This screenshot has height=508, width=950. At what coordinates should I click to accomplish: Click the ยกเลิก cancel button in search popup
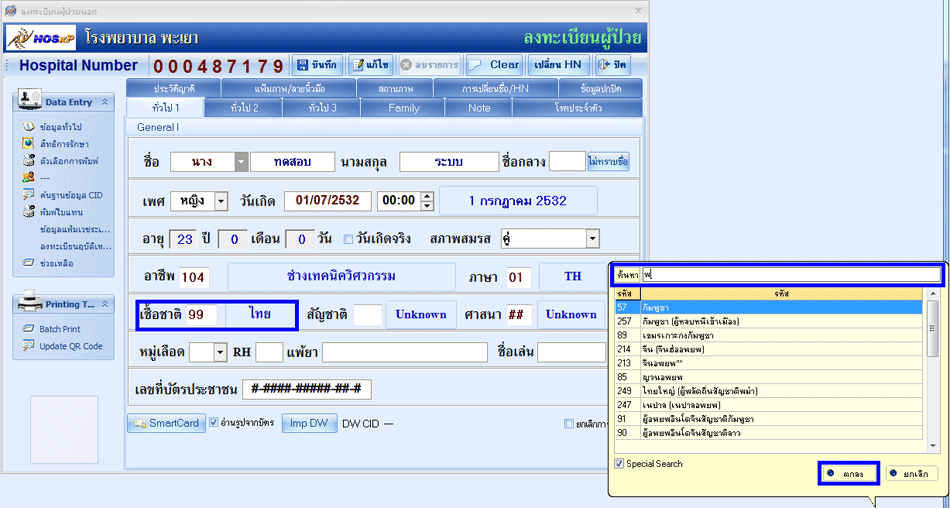click(911, 473)
